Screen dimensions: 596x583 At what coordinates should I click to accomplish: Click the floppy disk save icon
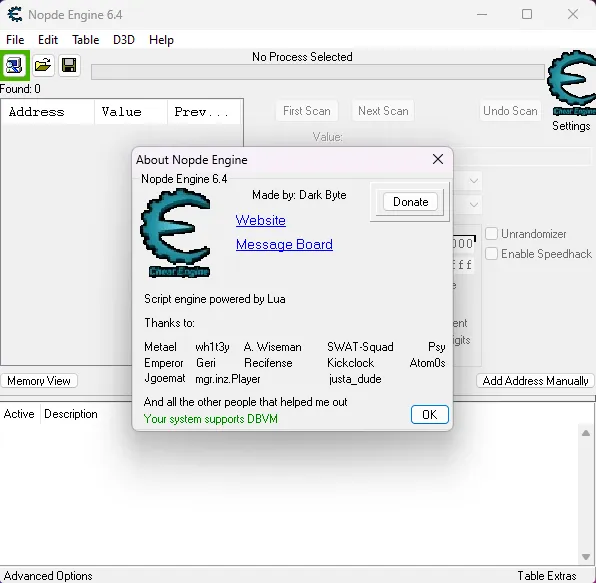pyautogui.click(x=69, y=65)
